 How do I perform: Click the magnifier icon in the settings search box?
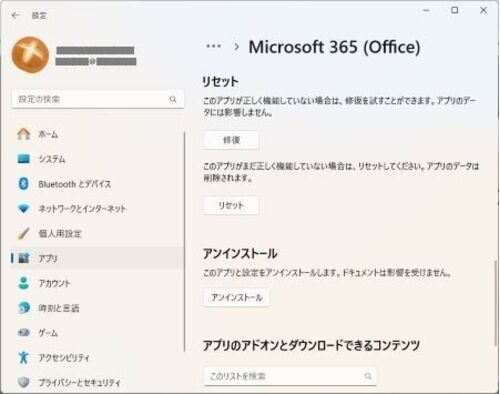pos(173,99)
